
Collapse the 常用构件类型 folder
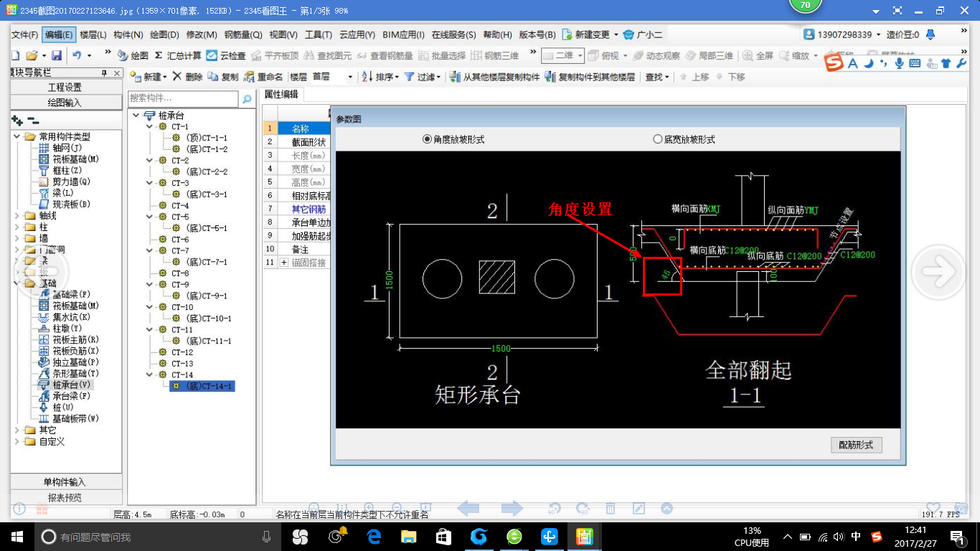click(17, 136)
